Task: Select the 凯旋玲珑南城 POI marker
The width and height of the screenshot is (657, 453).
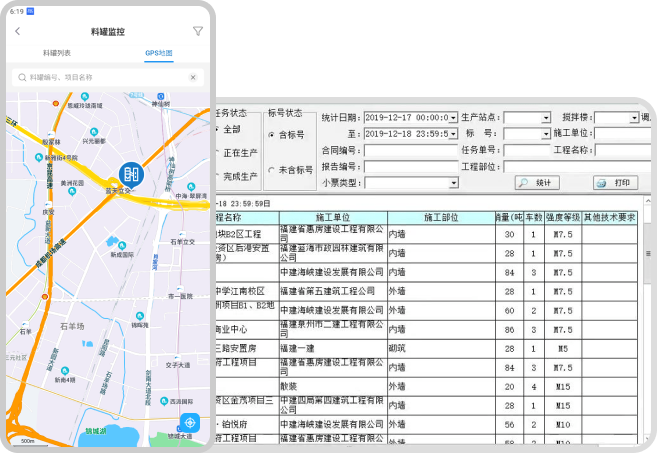Action: 85,97
